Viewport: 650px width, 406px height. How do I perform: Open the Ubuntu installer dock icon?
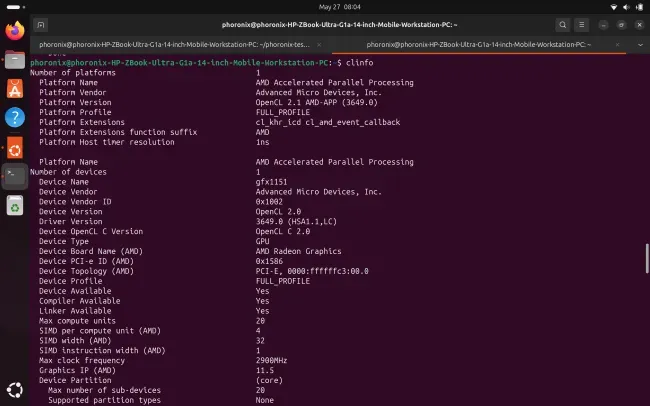(x=15, y=148)
